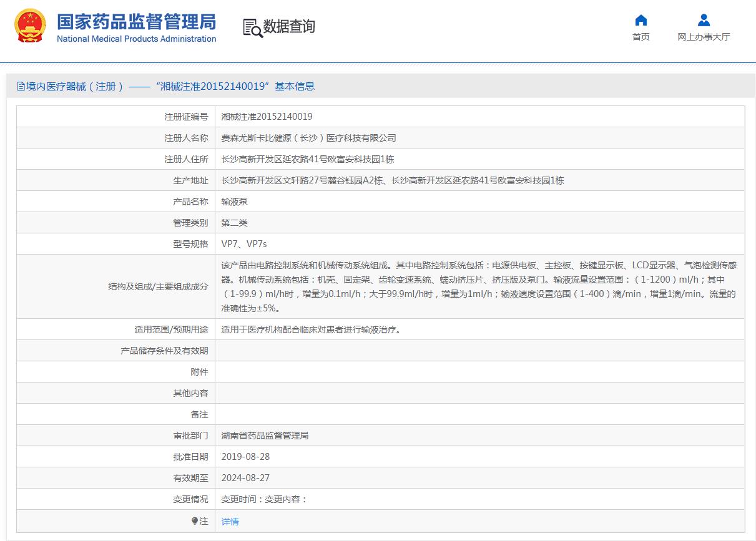This screenshot has width=756, height=541.
Task: Click the 附件 label
Action: tap(199, 372)
